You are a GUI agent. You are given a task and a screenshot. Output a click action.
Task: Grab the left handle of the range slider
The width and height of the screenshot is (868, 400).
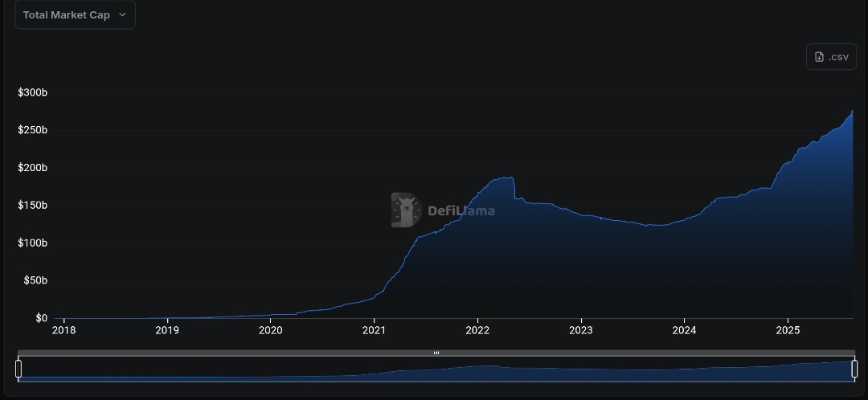coord(18,369)
